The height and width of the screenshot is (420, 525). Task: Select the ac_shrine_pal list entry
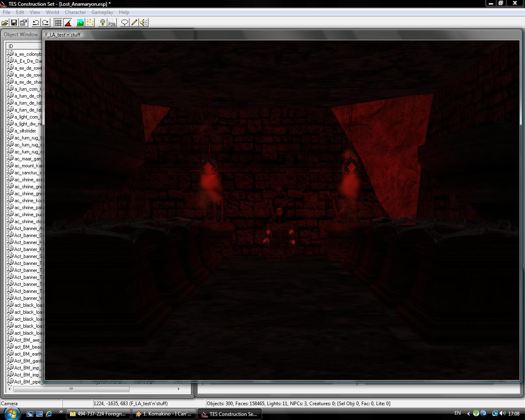(x=25, y=208)
